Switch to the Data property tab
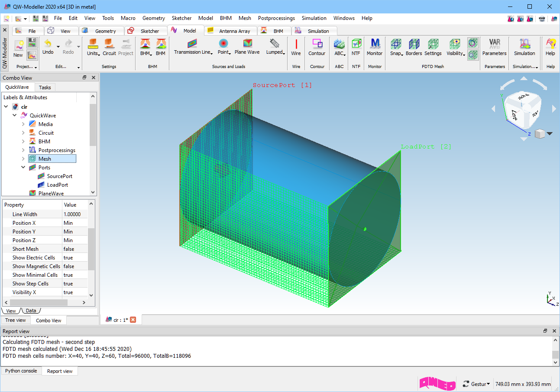This screenshot has width=560, height=392. [x=31, y=311]
